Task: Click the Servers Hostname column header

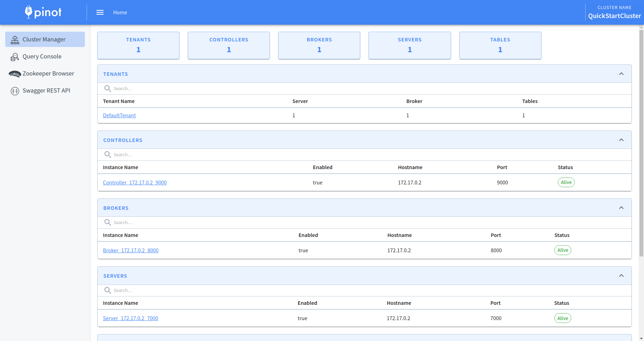Action: pyautogui.click(x=399, y=303)
